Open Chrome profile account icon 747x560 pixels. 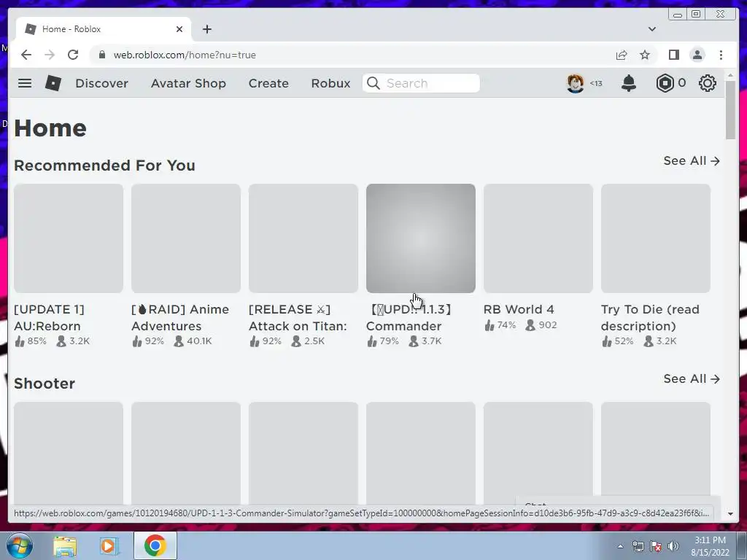click(697, 55)
